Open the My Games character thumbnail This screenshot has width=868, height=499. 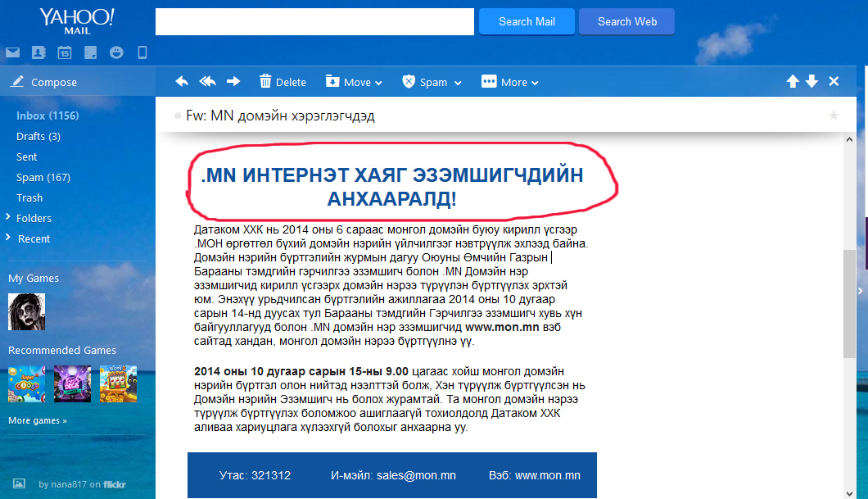pyautogui.click(x=26, y=312)
